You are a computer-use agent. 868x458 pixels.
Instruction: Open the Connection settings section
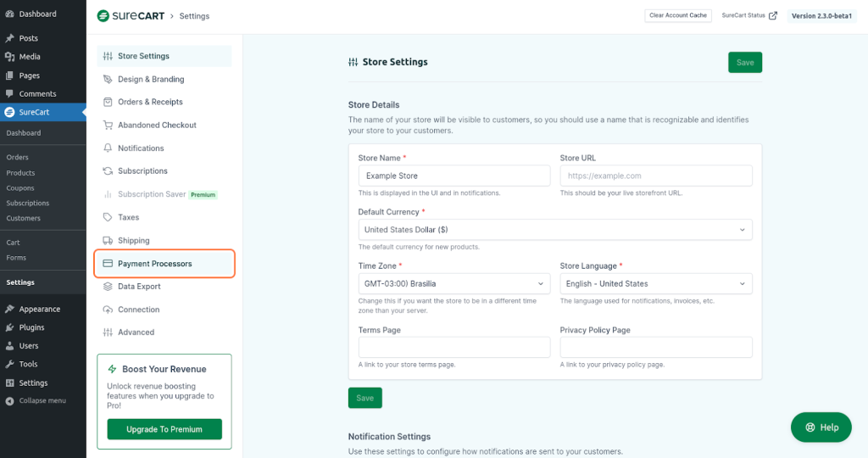[x=164, y=310]
